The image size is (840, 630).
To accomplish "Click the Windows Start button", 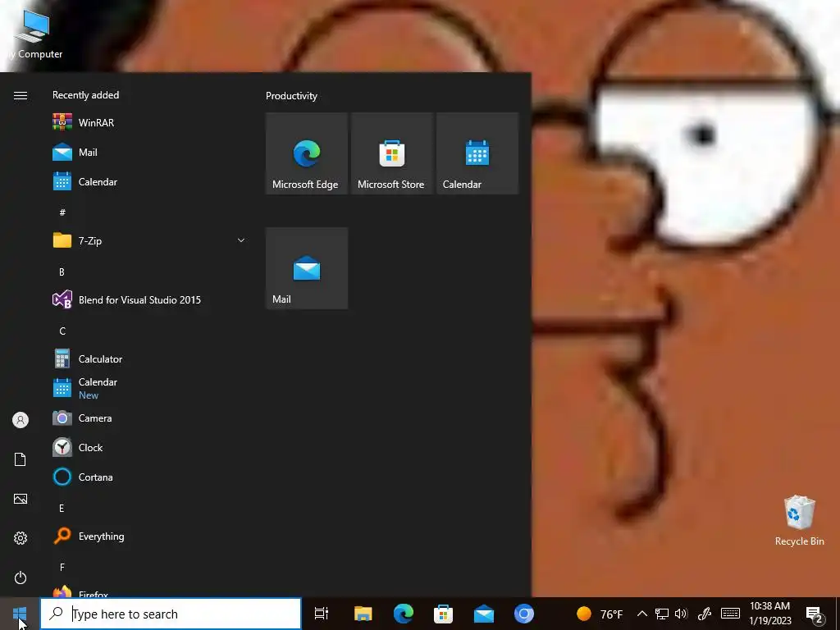I will coord(20,614).
